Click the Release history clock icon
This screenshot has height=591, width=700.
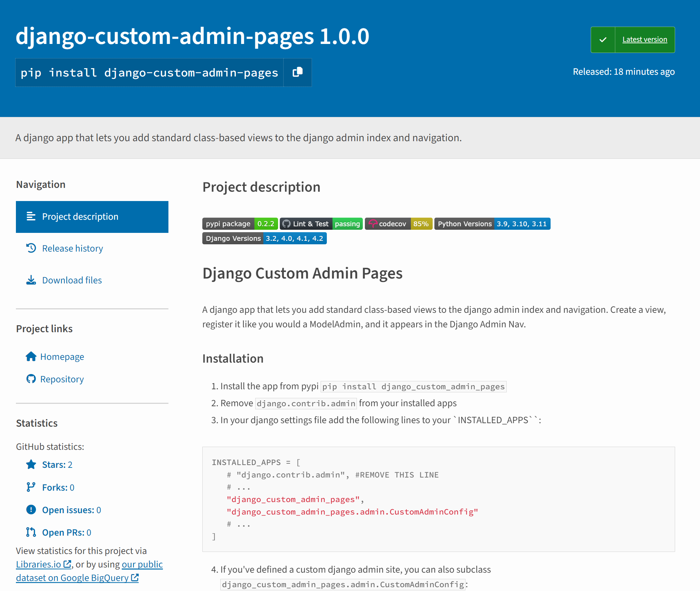31,248
